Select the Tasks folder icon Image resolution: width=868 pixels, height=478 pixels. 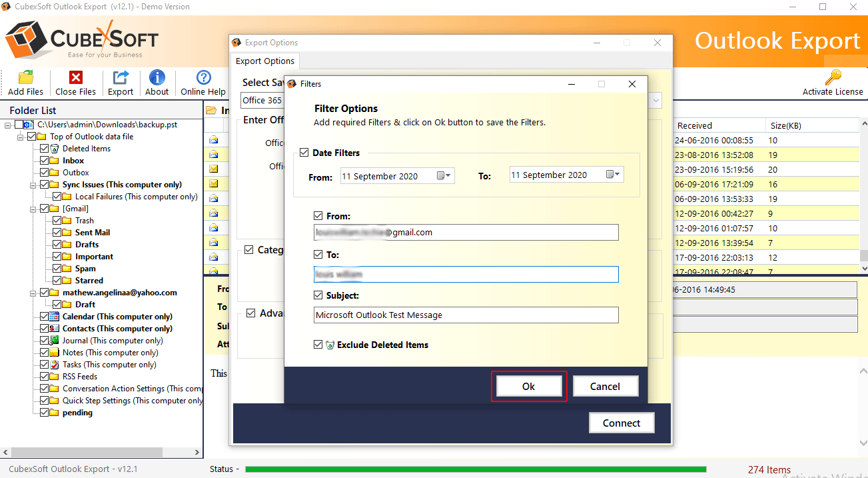(x=55, y=365)
